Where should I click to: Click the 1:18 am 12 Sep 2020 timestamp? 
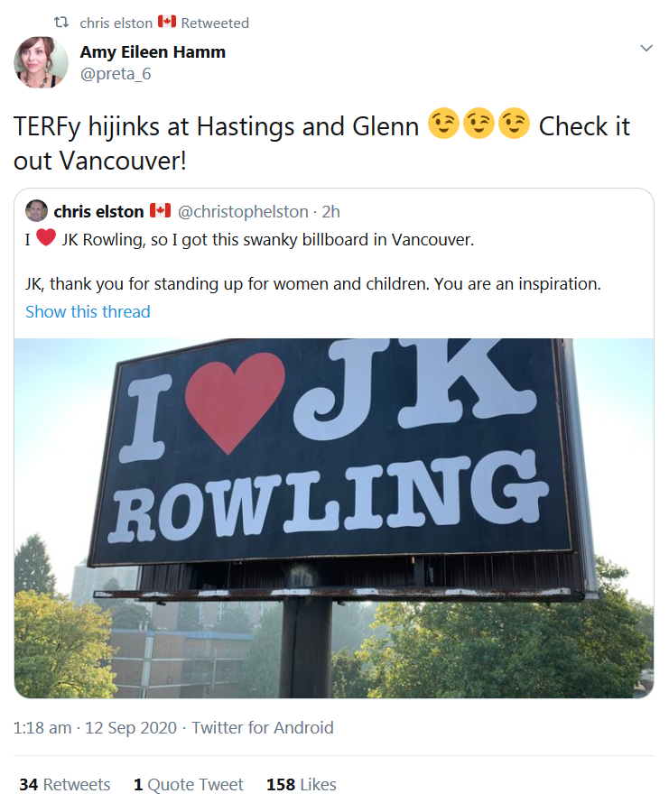coord(95,727)
